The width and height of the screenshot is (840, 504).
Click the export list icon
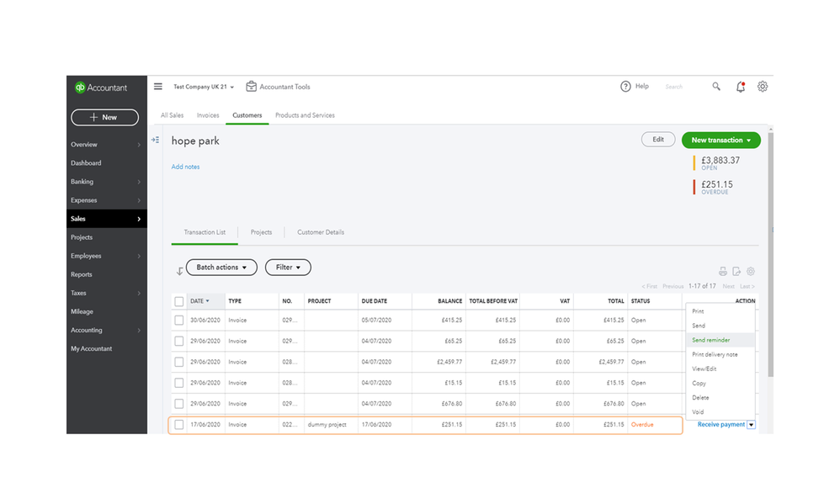pos(736,272)
